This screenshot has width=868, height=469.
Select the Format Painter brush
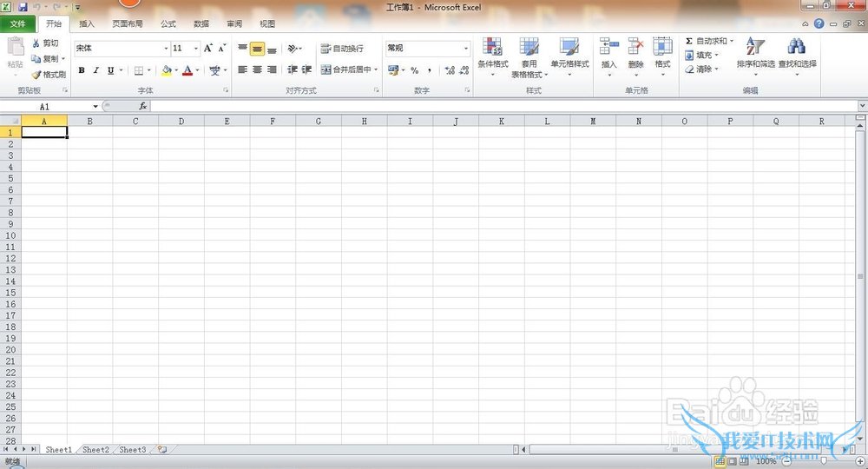coord(36,74)
